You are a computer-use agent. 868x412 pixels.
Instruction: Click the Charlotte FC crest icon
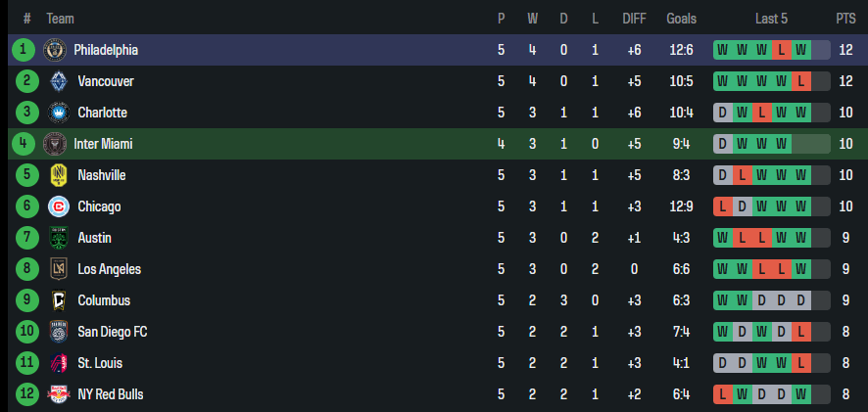57,113
